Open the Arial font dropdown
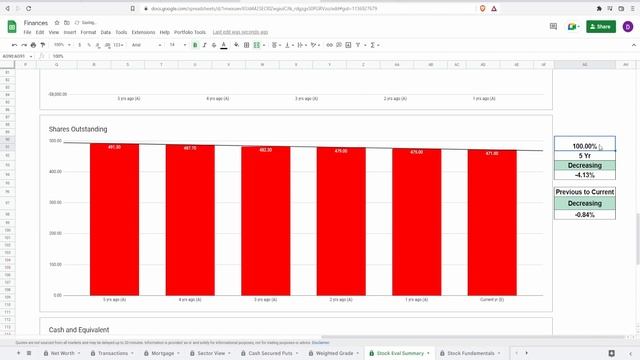This screenshot has height=360, width=640. point(147,45)
